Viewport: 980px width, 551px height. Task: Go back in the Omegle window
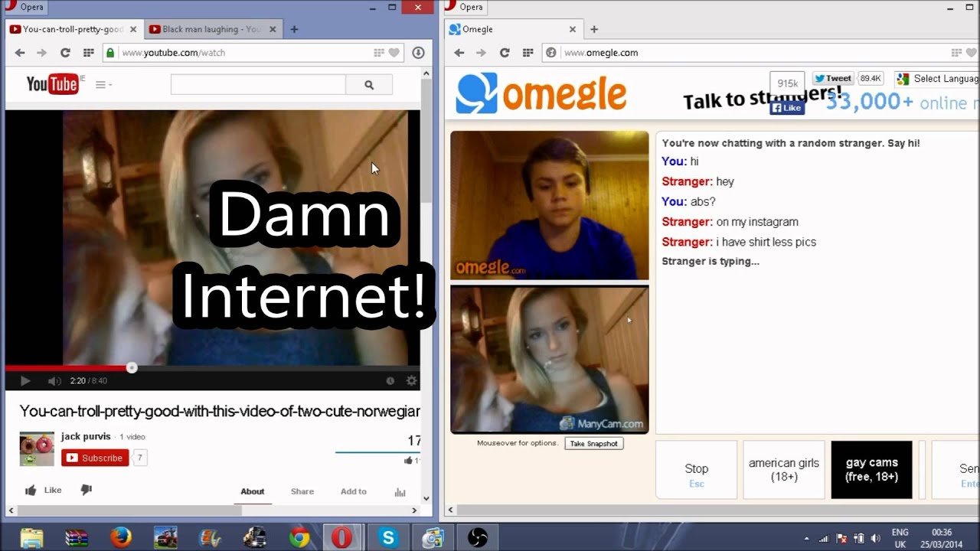coord(459,53)
